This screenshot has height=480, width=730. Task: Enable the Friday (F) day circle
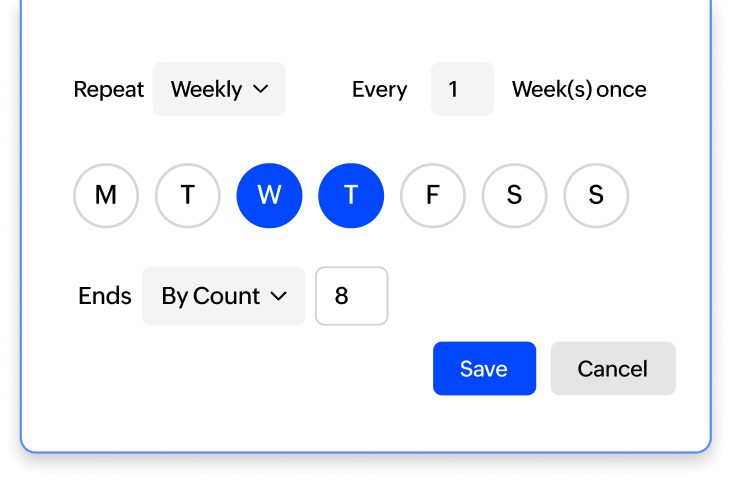433,195
